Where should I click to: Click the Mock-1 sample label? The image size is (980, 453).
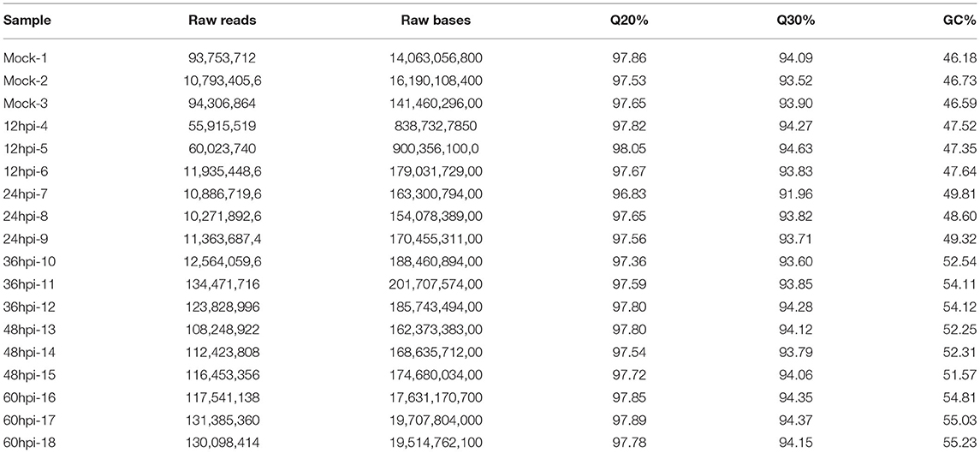22,58
